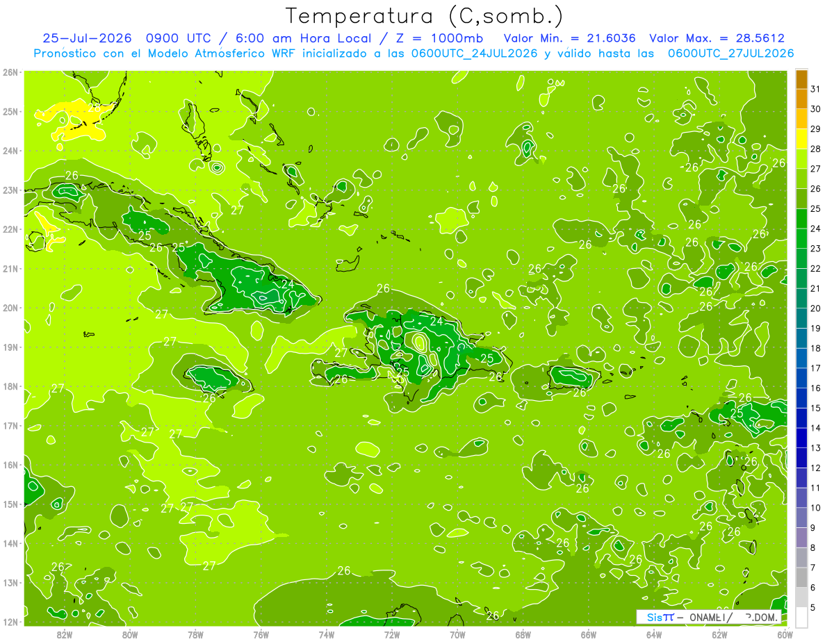Image resolution: width=834 pixels, height=644 pixels.
Task: Click the '74W' longitude axis label
Action: click(326, 634)
